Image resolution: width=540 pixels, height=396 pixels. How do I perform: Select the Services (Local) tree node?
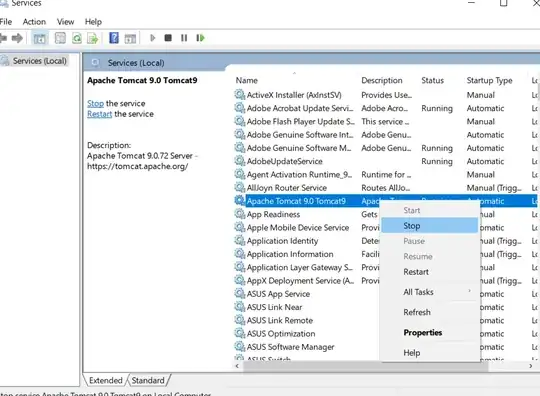pyautogui.click(x=40, y=61)
